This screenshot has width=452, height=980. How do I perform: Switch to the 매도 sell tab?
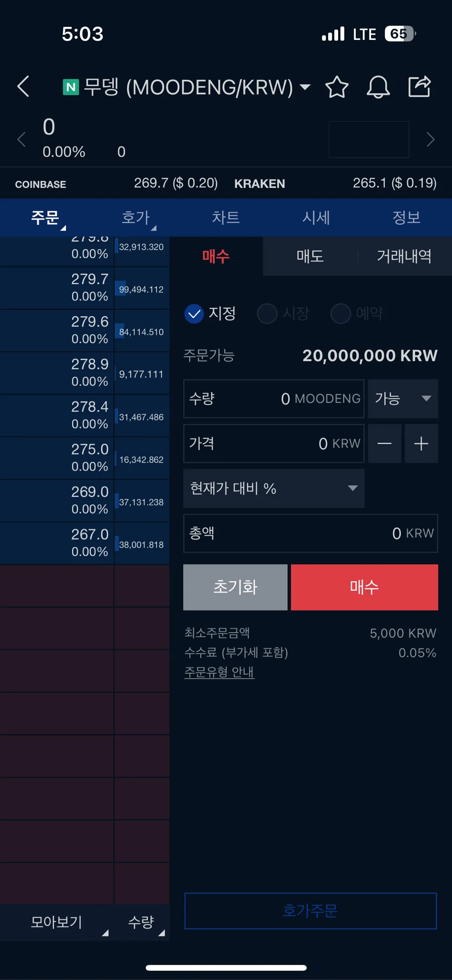tap(310, 256)
